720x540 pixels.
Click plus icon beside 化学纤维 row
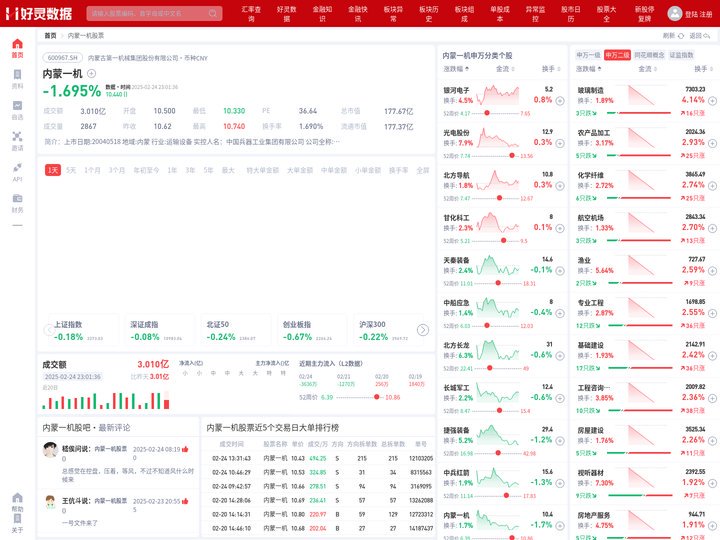(712, 186)
